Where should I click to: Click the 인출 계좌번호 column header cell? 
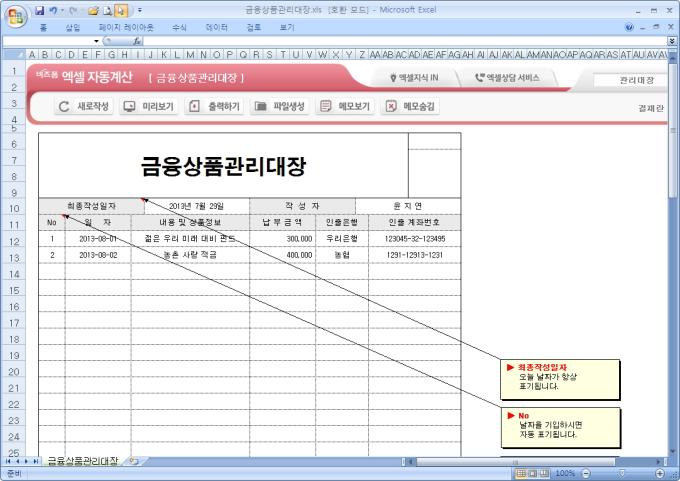coord(415,222)
